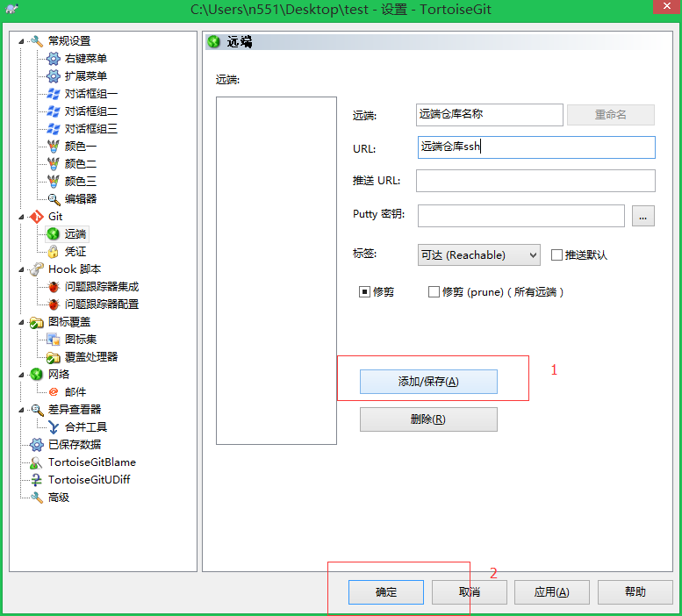Select 覆盖处理器 in the settings tree
This screenshot has width=682, height=616.
(90, 357)
